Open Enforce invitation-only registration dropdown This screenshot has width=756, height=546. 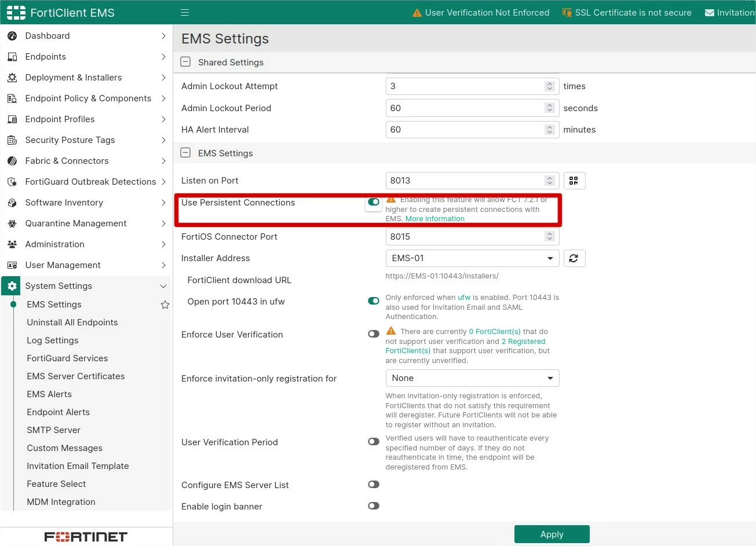(472, 378)
